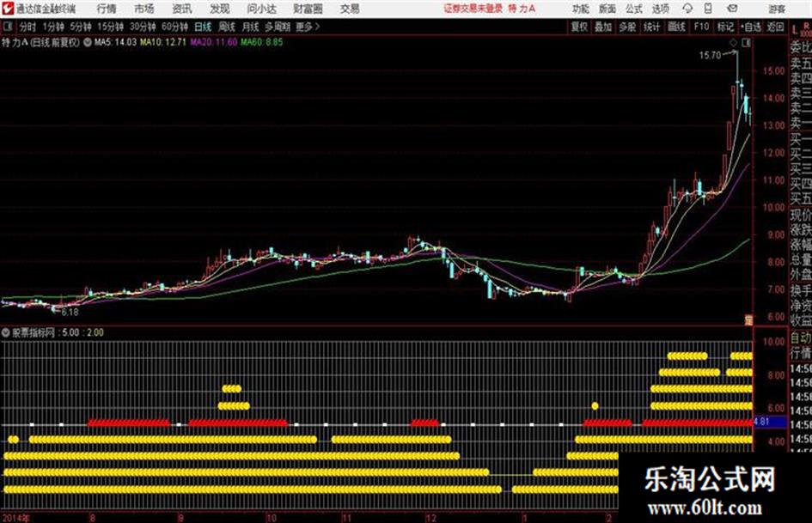The width and height of the screenshot is (812, 523).
Task: Open the F10 company info button
Action: tap(702, 27)
